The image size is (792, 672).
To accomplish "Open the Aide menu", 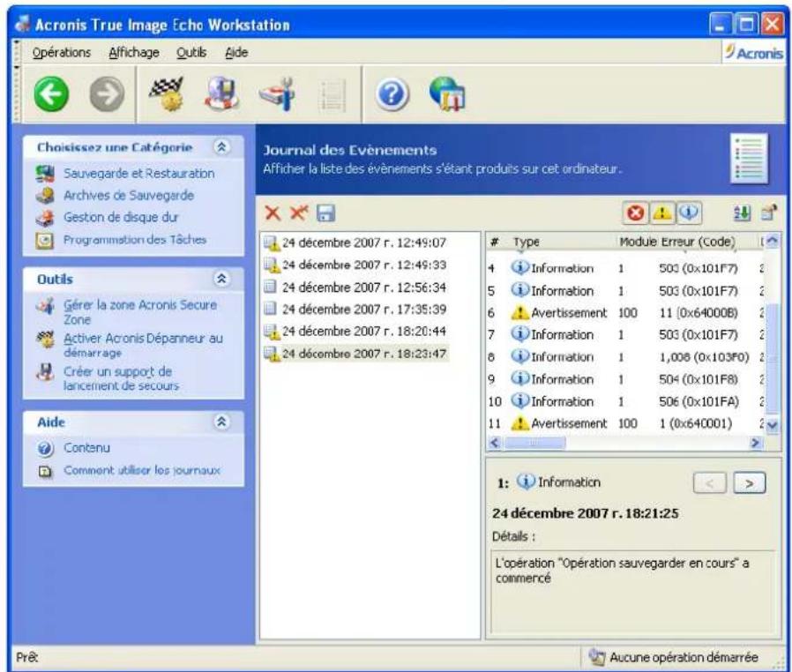I will [236, 53].
